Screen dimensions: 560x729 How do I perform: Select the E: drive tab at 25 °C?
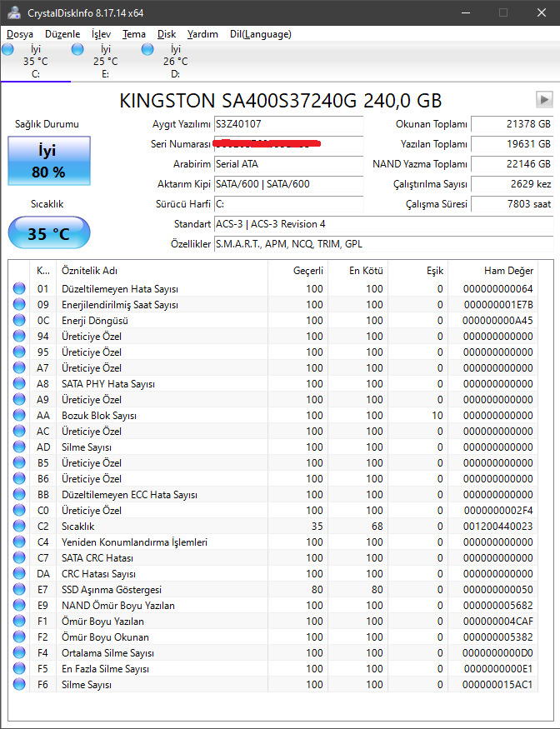coord(106,62)
